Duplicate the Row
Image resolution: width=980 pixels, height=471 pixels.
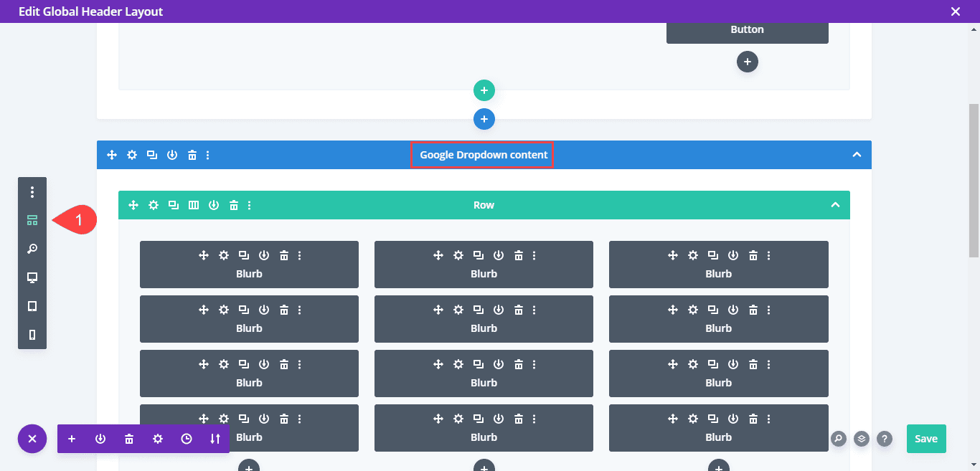point(174,205)
